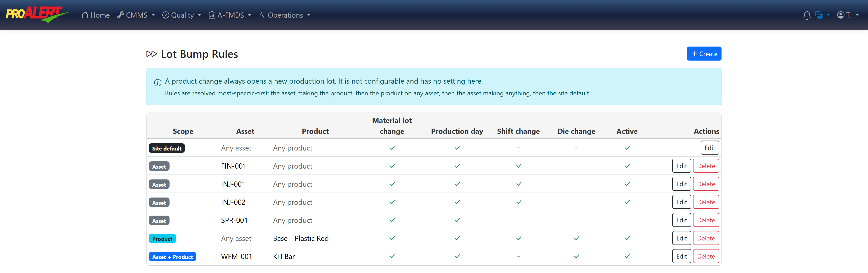Screen dimensions: 868x273
Task: Click the Create button
Action: 704,54
